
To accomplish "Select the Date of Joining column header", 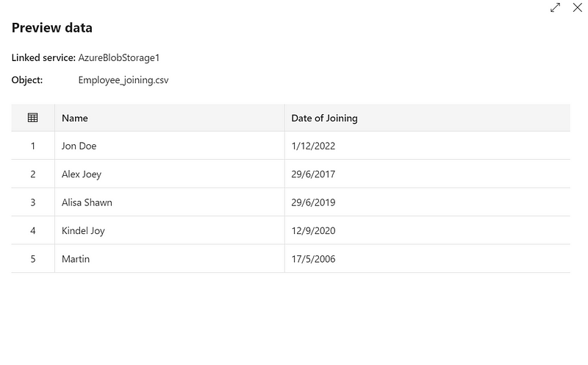I will click(x=427, y=118).
